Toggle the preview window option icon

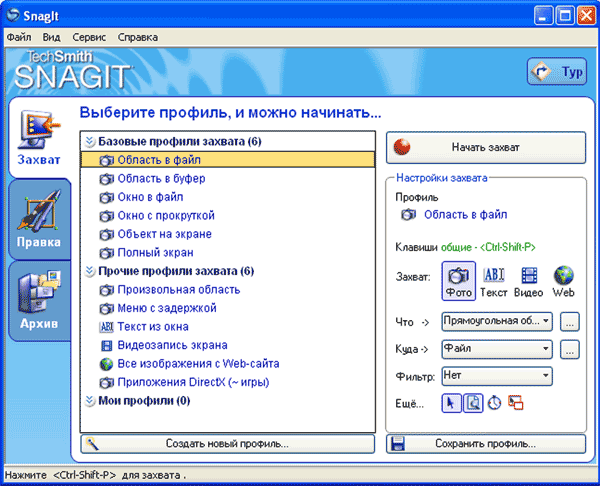[473, 403]
